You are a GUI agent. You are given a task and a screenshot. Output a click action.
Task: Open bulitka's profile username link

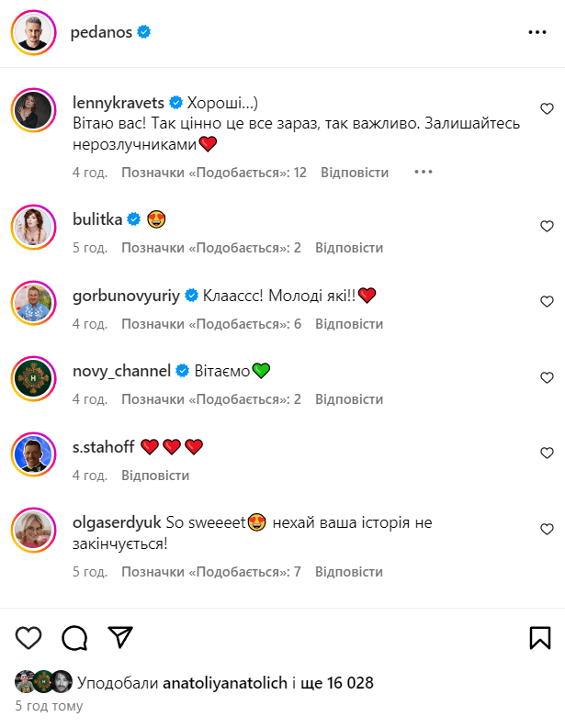96,218
